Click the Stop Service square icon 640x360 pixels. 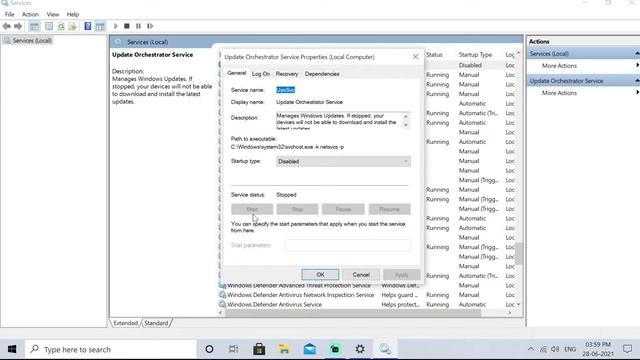click(127, 26)
